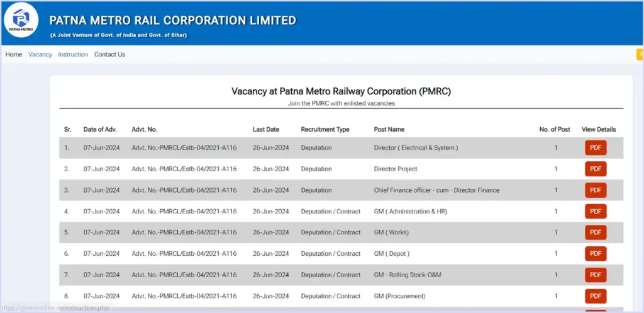Open PDF for GM (Depot)

point(596,254)
